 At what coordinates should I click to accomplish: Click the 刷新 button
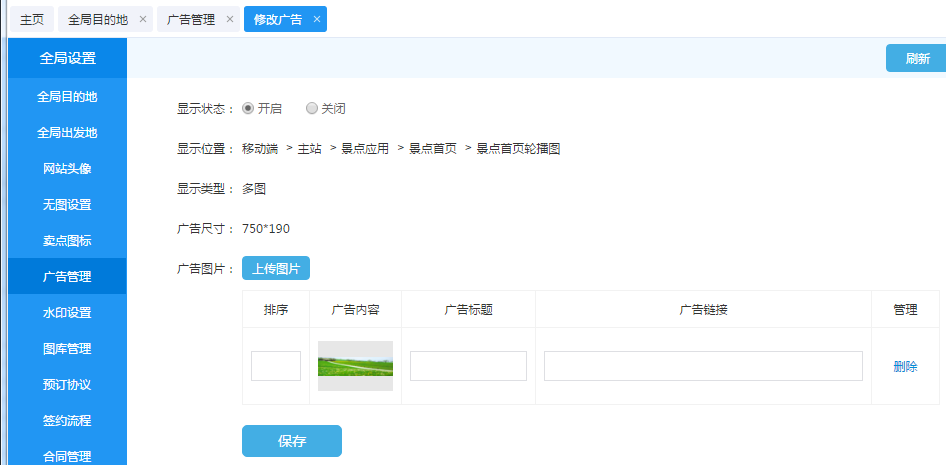coord(916,58)
